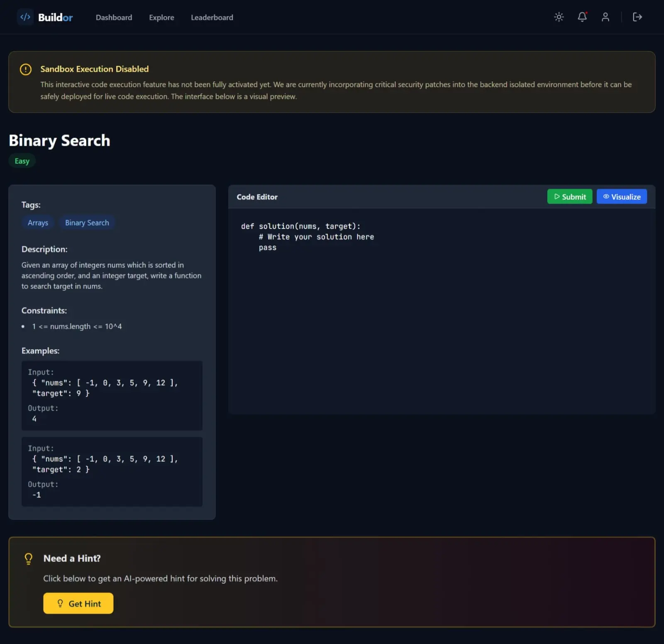
Task: Submit the solution code
Action: coord(569,197)
